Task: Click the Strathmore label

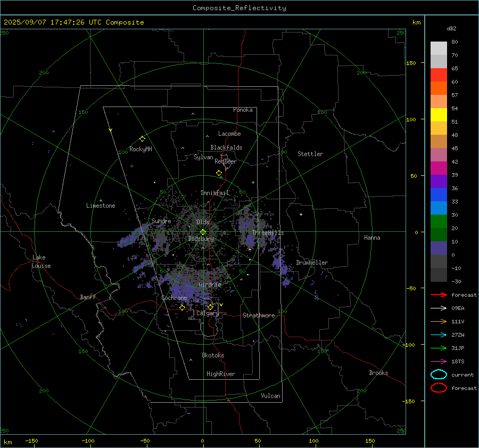Action: (x=259, y=315)
